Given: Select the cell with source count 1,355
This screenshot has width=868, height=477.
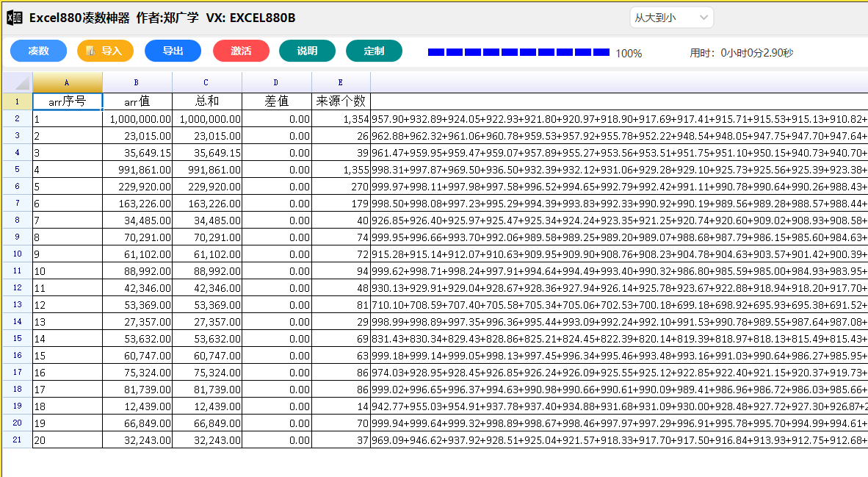Looking at the screenshot, I should (x=341, y=170).
